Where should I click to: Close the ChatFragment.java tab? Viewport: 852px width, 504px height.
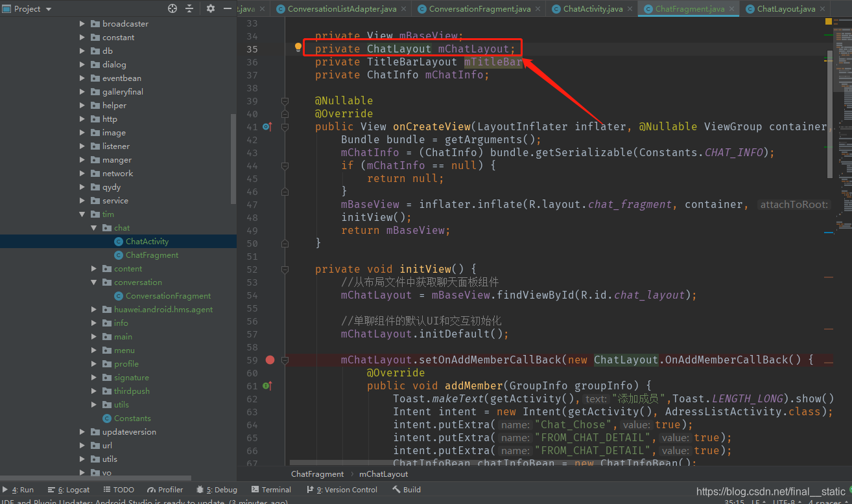coord(731,9)
